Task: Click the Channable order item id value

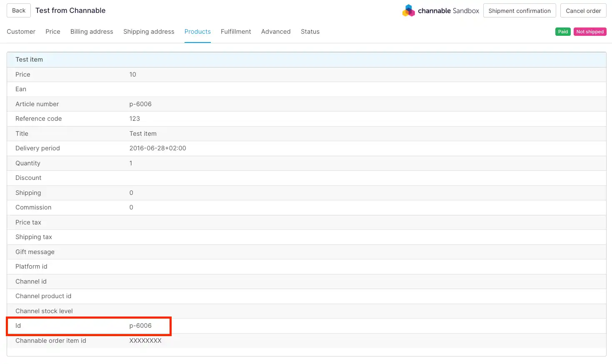Action: tap(145, 341)
